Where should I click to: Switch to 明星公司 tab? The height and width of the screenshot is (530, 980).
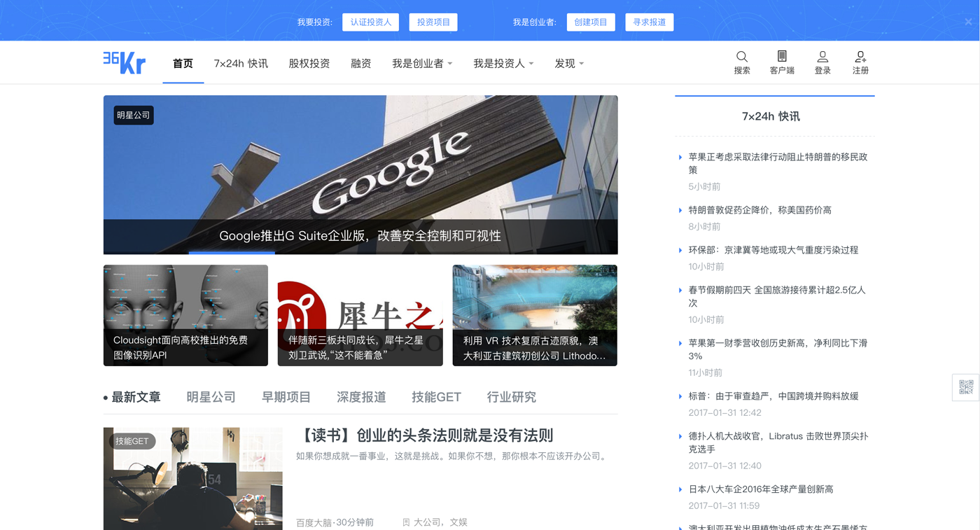[x=211, y=397]
